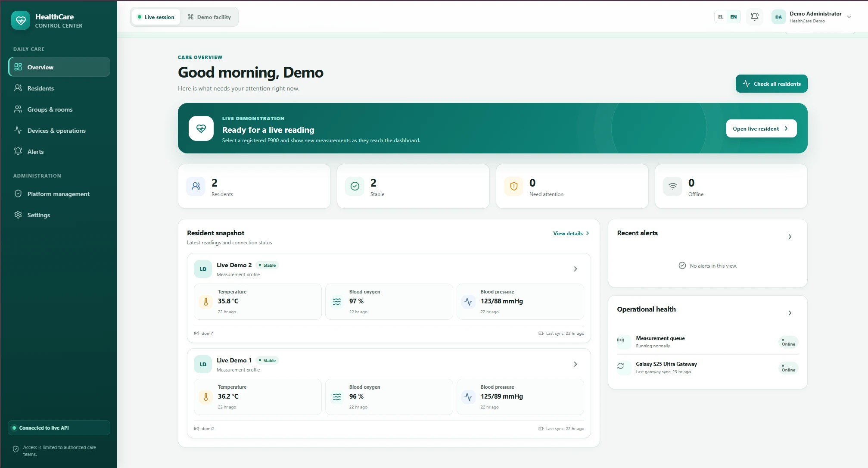
Task: Switch language to EN
Action: [x=734, y=17]
